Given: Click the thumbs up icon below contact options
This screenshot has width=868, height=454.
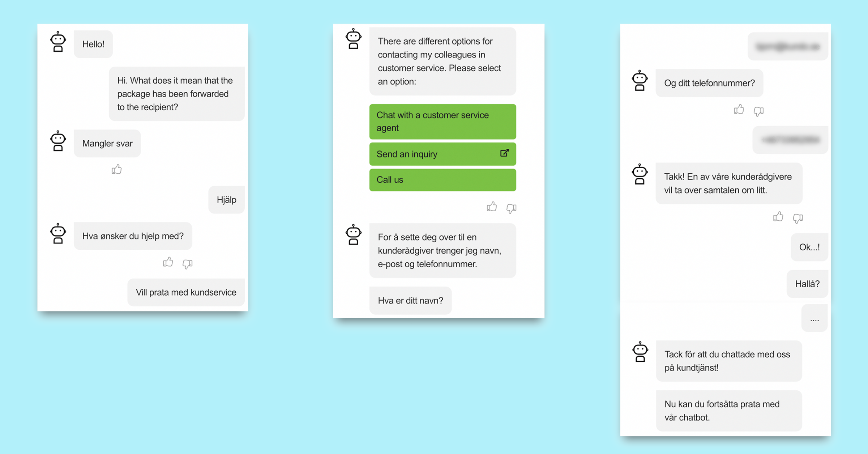Looking at the screenshot, I should (x=492, y=206).
